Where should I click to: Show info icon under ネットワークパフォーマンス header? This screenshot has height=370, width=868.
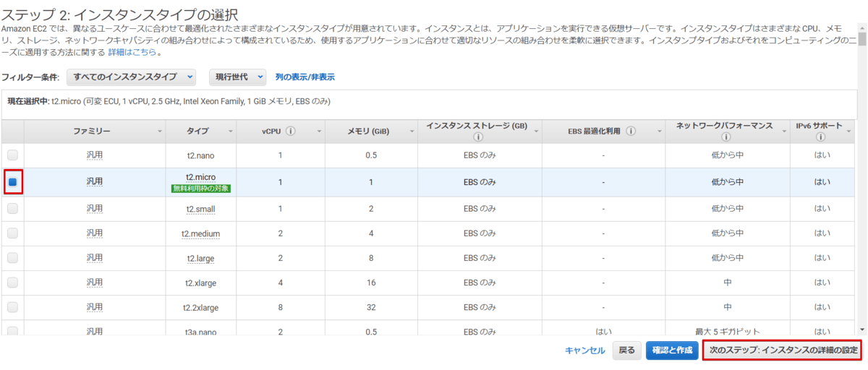click(x=728, y=137)
